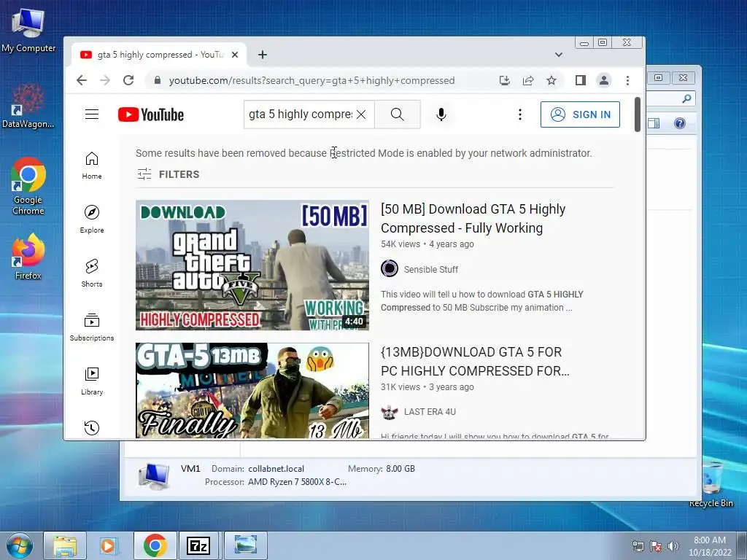Open the 50 MB GTA 5 video thumbnail
The width and height of the screenshot is (747, 560).
[x=252, y=265]
